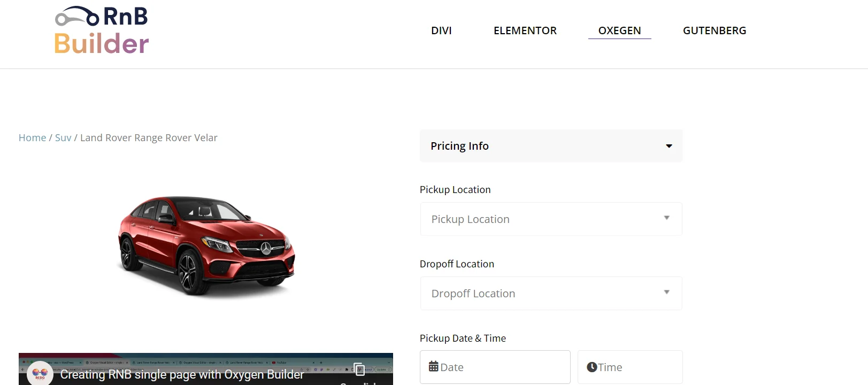Open the Pickup Location dropdown
Screen dimensions: 868x385
pos(551,219)
